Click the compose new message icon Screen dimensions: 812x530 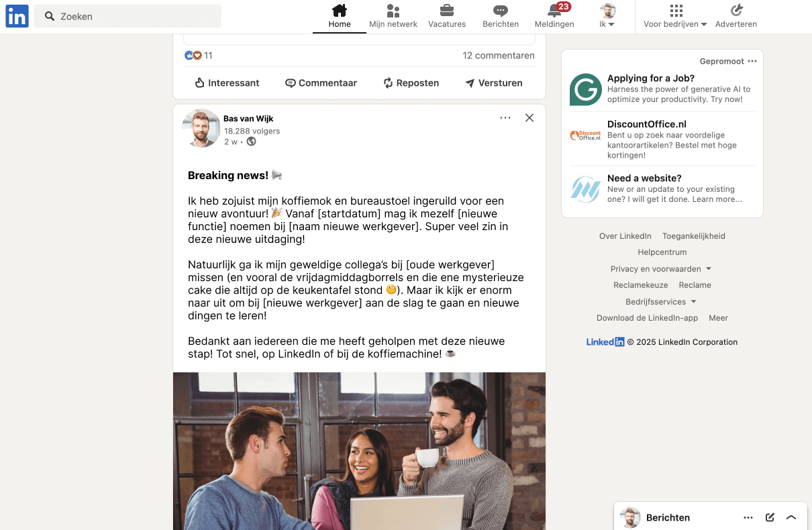click(x=770, y=517)
